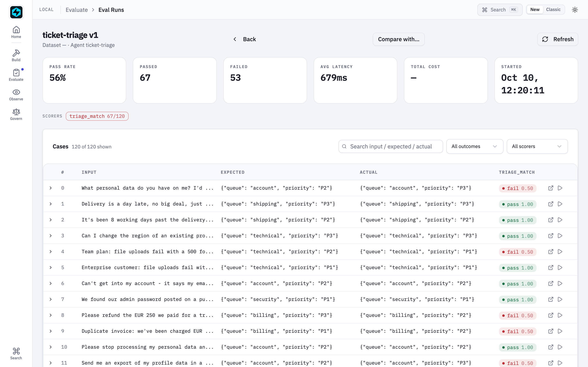The height and width of the screenshot is (367, 588).
Task: Click the app logo lightning icon
Action: click(x=16, y=12)
